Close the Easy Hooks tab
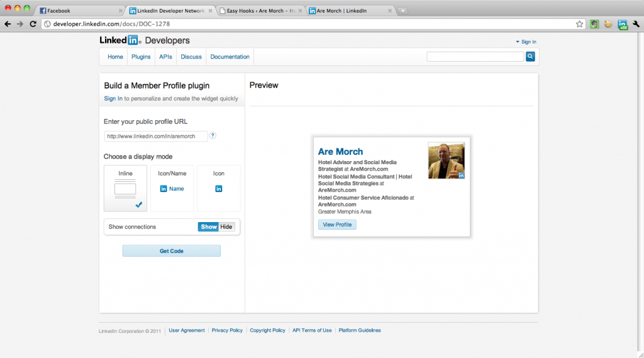 point(300,11)
